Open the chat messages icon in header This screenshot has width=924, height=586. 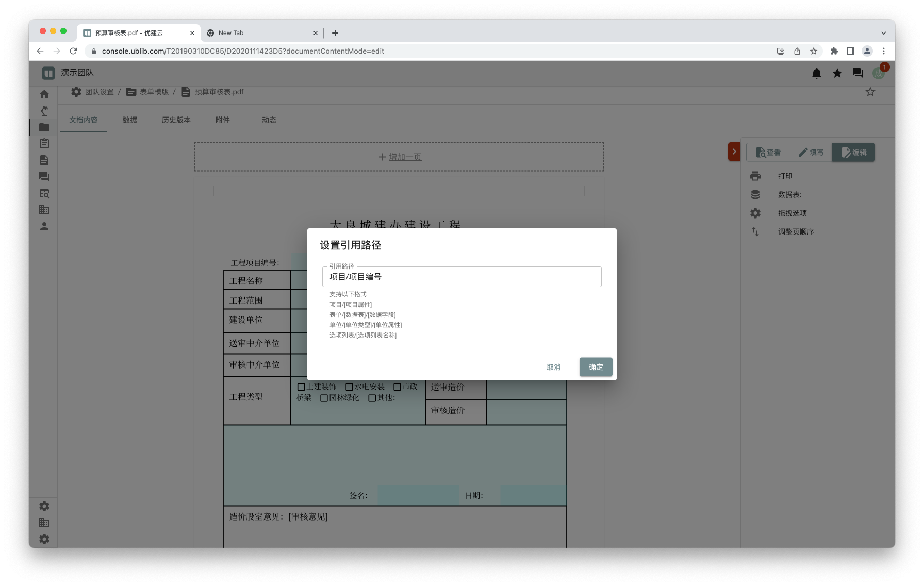(857, 73)
